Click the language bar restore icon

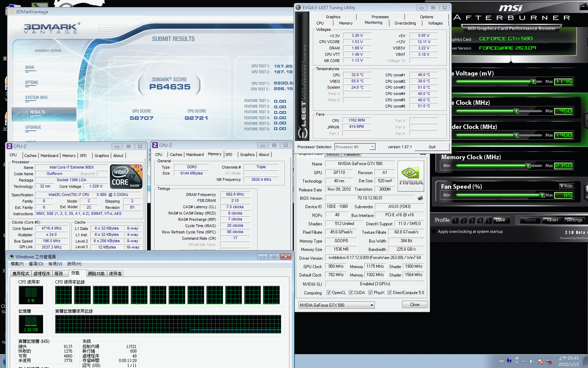pyautogui.click(x=517, y=358)
